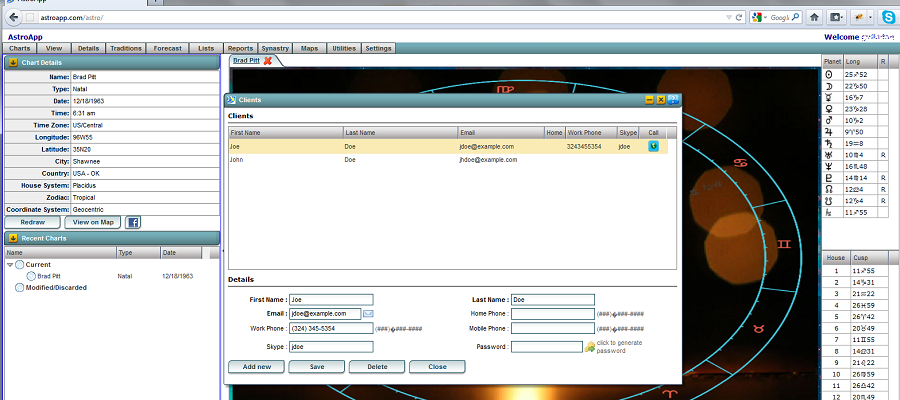Click the envelope icon next to Email field
Viewport: 900px width, 400px height.
pyautogui.click(x=368, y=314)
